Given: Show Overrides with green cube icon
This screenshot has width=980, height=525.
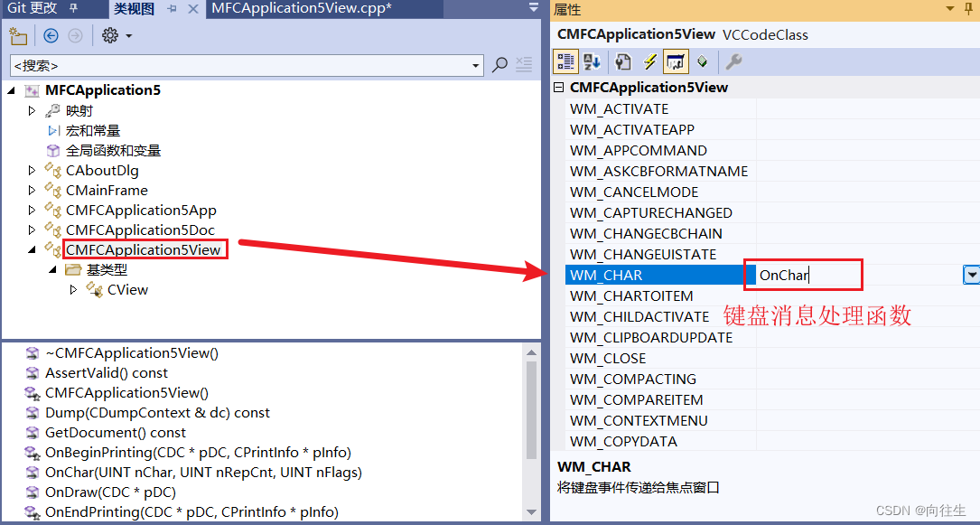Looking at the screenshot, I should (x=703, y=61).
